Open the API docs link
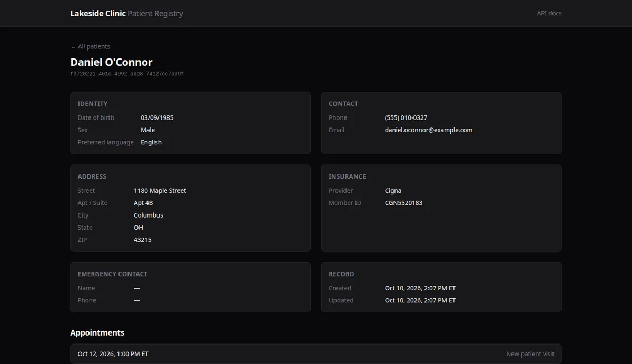Viewport: 632px width, 364px height. [x=549, y=13]
